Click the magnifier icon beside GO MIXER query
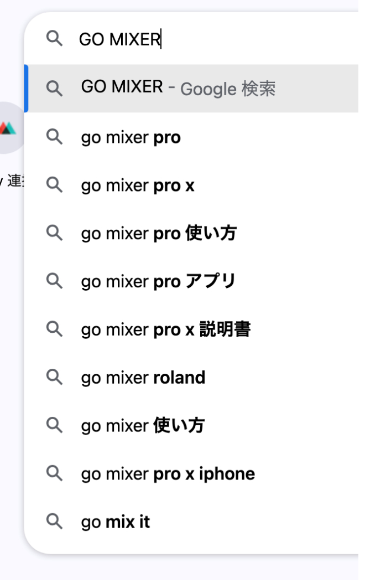This screenshot has height=588, width=365. (x=54, y=39)
